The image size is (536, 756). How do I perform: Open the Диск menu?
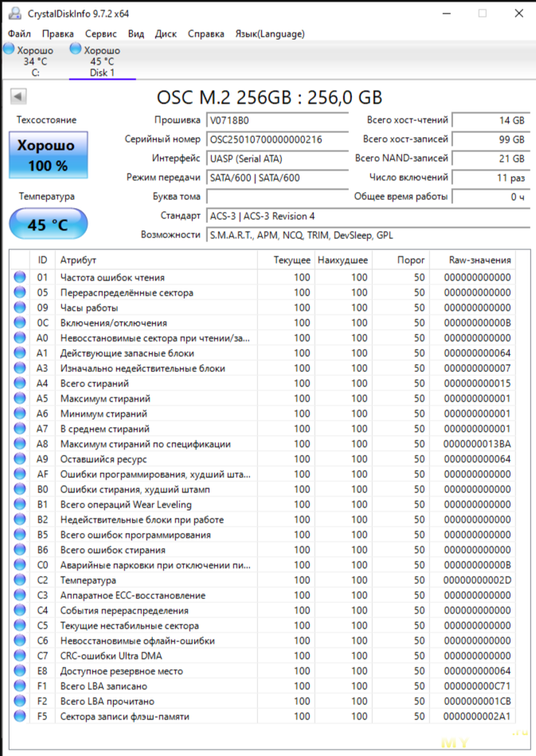(x=166, y=34)
